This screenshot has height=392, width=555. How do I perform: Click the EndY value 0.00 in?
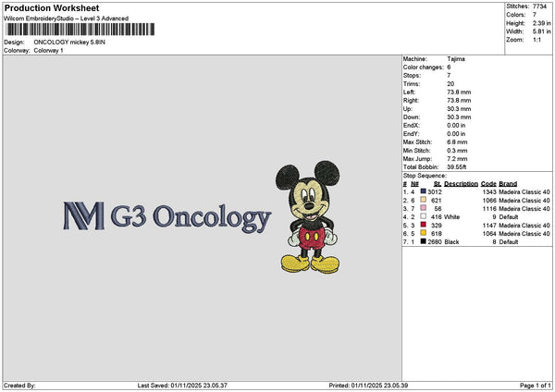pyautogui.click(x=456, y=134)
